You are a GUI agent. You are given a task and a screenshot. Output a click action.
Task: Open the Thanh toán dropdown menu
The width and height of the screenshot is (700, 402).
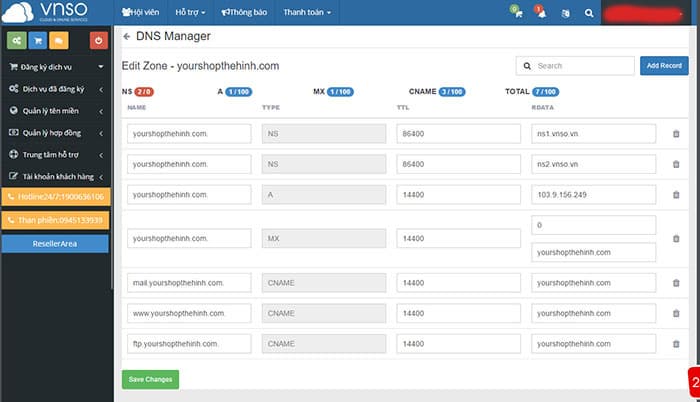[x=307, y=12]
